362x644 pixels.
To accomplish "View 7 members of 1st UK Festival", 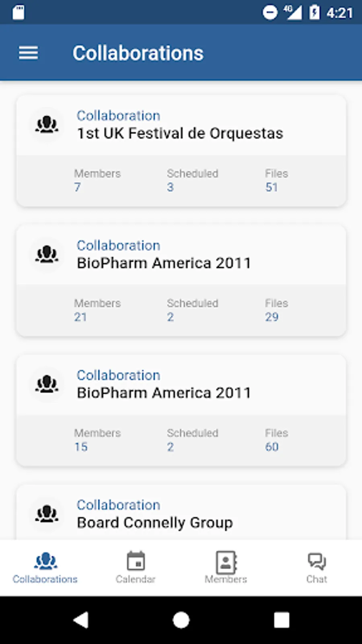I will 78,187.
